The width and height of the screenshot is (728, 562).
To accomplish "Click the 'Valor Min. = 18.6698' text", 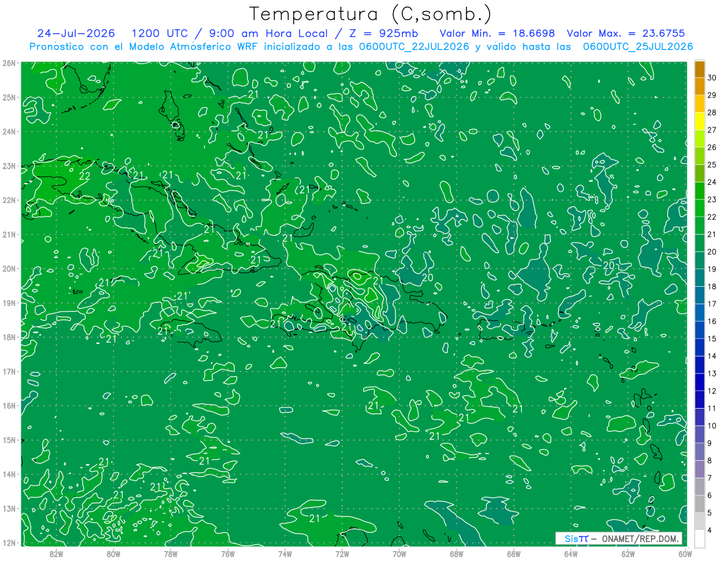I will pyautogui.click(x=497, y=33).
